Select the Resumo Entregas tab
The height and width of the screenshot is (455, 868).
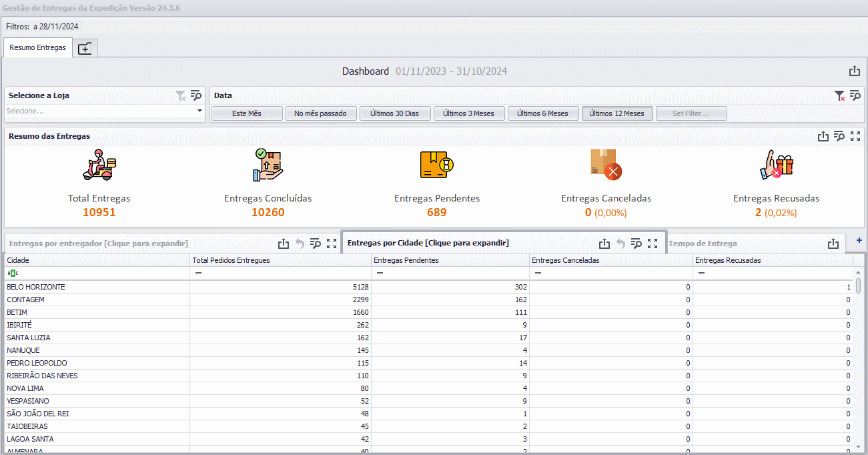(37, 48)
